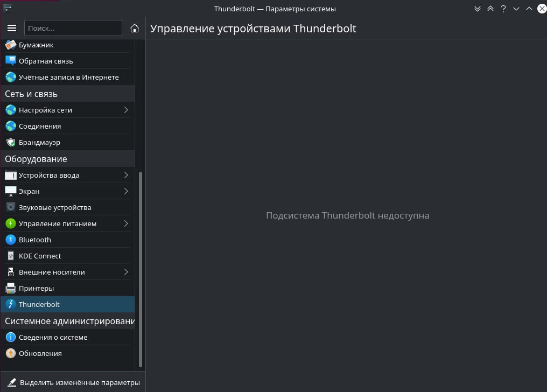Click the Учётные записи в Интернете globe icon

[x=11, y=77]
